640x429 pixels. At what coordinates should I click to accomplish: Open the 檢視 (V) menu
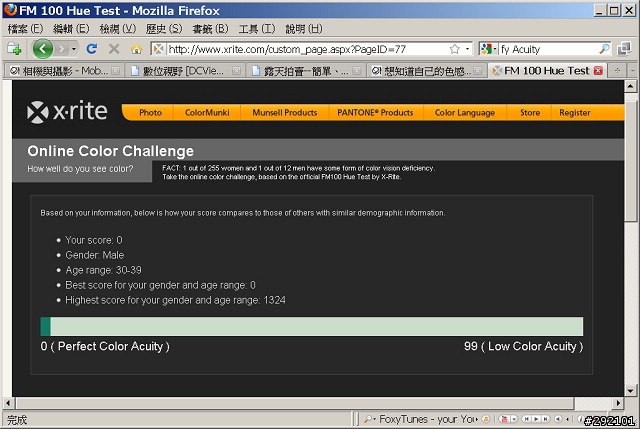118,29
